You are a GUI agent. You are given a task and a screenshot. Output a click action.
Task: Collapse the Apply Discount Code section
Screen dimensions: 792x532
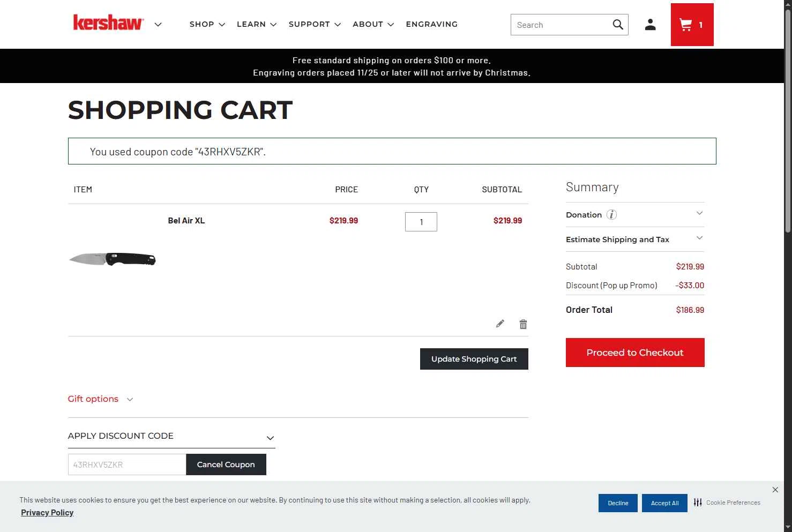coord(171,436)
